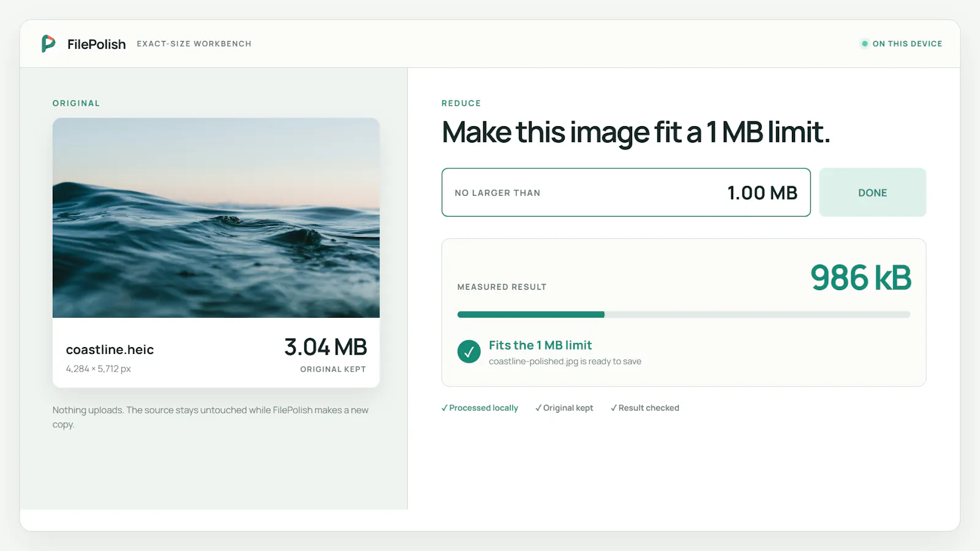Click the Processed locally indicator
Screen dimensions: 980x551
[x=480, y=408]
